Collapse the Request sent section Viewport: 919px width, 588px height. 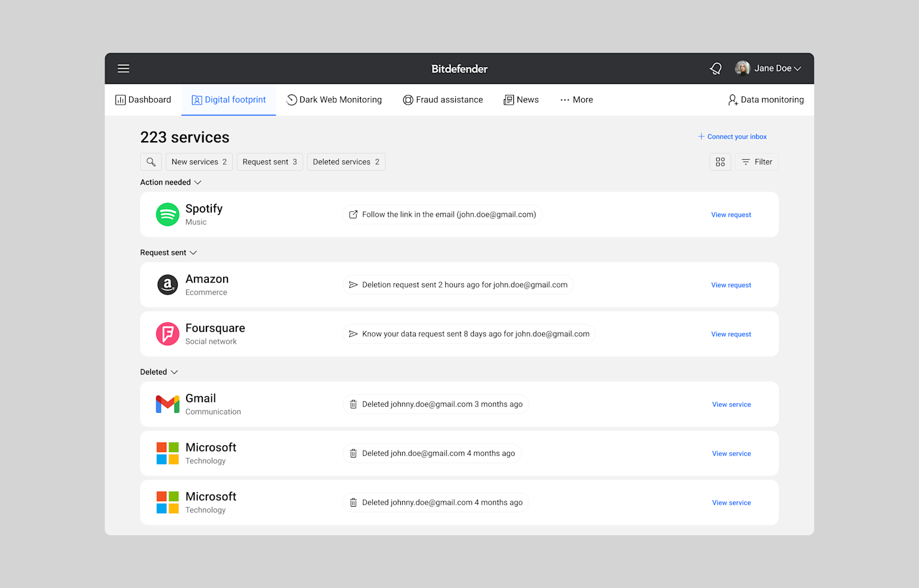(x=168, y=253)
